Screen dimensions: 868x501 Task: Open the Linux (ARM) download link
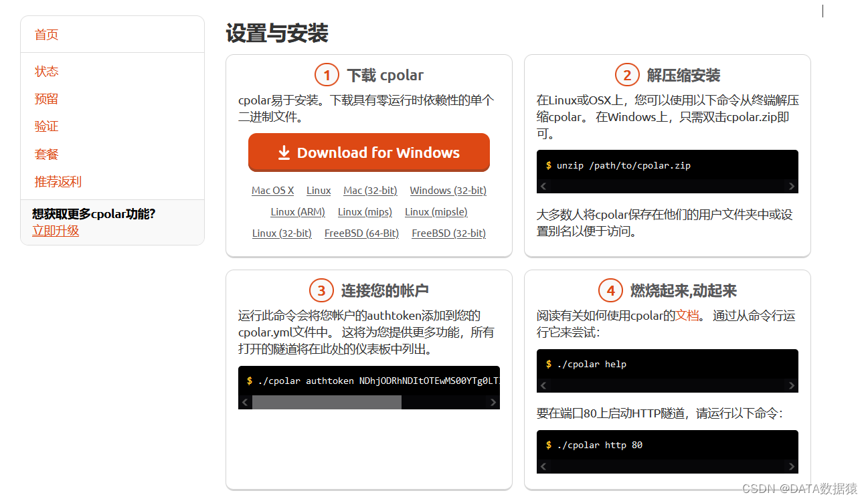[x=298, y=212]
